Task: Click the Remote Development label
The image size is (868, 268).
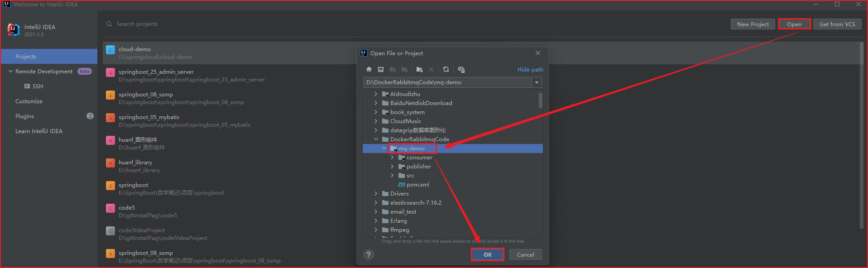Action: [x=44, y=71]
